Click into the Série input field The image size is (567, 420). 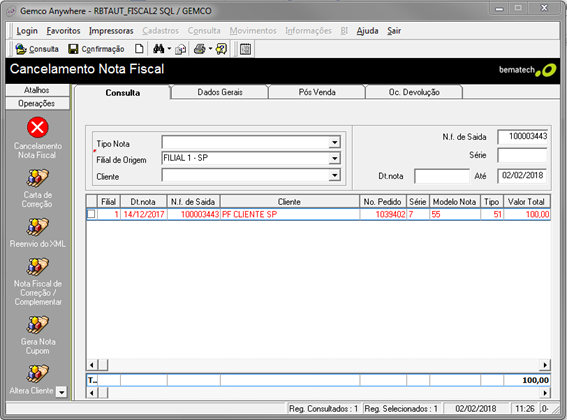click(522, 156)
